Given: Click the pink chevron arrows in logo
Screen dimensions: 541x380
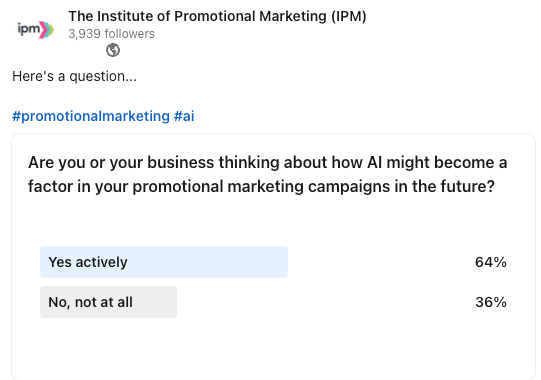Looking at the screenshot, I should coord(46,30).
